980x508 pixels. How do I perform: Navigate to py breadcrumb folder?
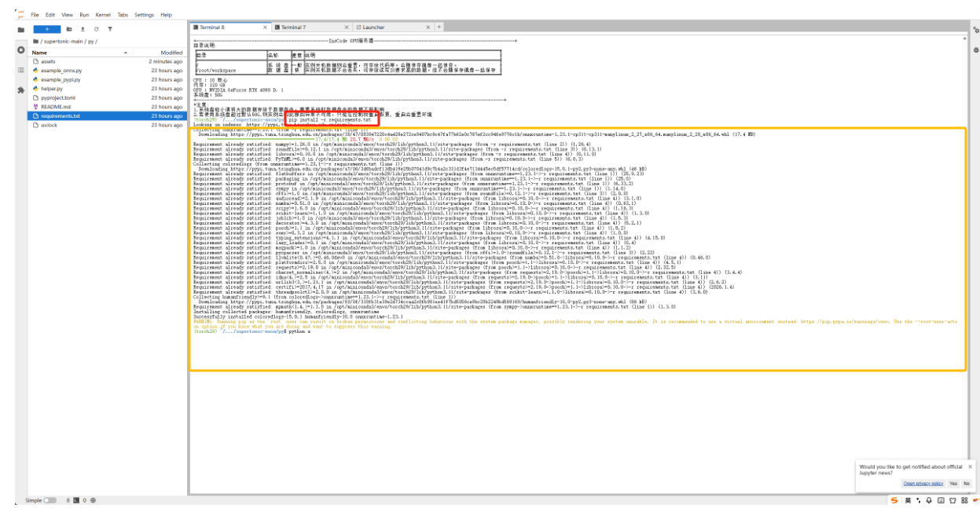pyautogui.click(x=92, y=41)
